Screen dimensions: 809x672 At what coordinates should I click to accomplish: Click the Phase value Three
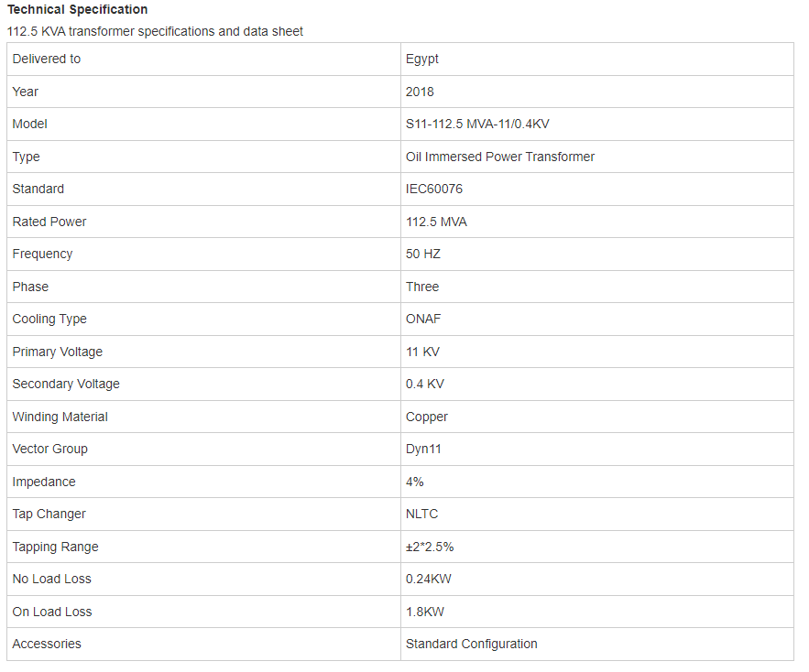click(422, 287)
